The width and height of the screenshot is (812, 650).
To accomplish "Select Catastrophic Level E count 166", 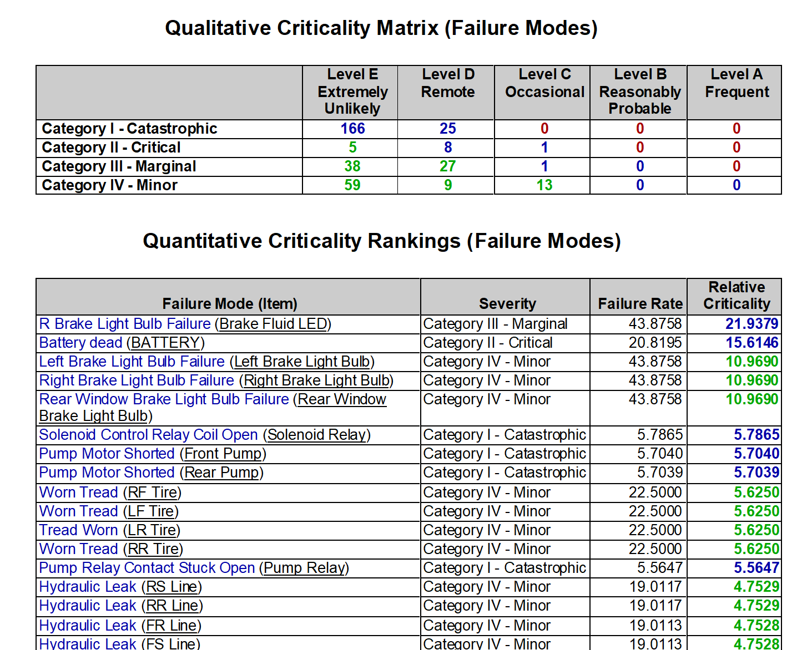I will 352,129.
